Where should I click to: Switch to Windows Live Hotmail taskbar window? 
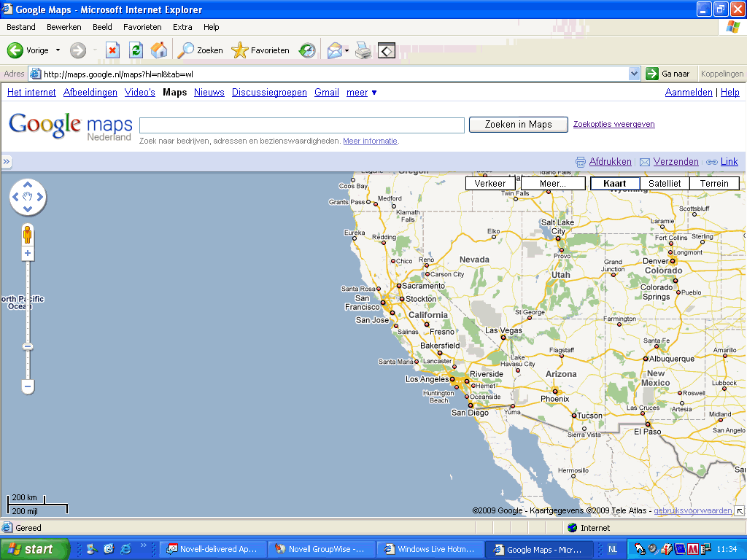[430, 549]
